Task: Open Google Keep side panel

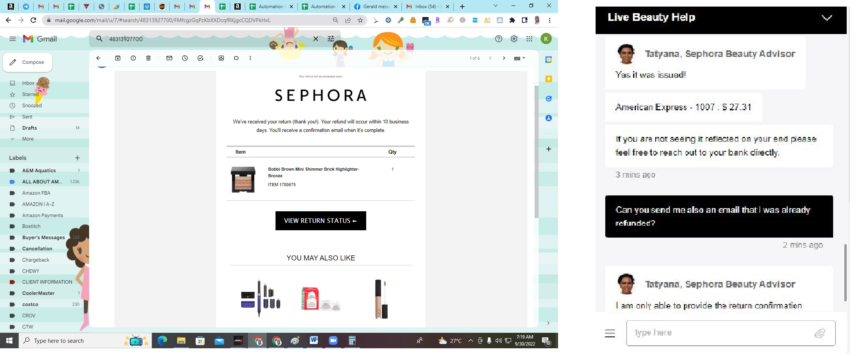Action: tap(549, 79)
